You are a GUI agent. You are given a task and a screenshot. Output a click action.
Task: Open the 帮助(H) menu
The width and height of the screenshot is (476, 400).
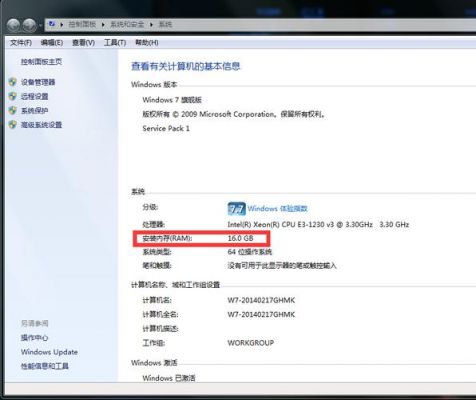[147, 43]
